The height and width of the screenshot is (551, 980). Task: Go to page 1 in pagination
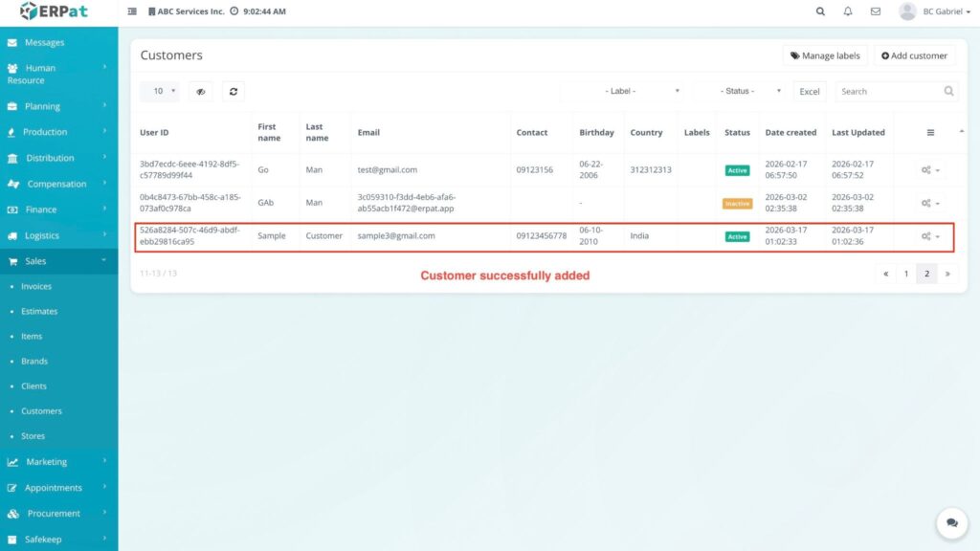(906, 274)
